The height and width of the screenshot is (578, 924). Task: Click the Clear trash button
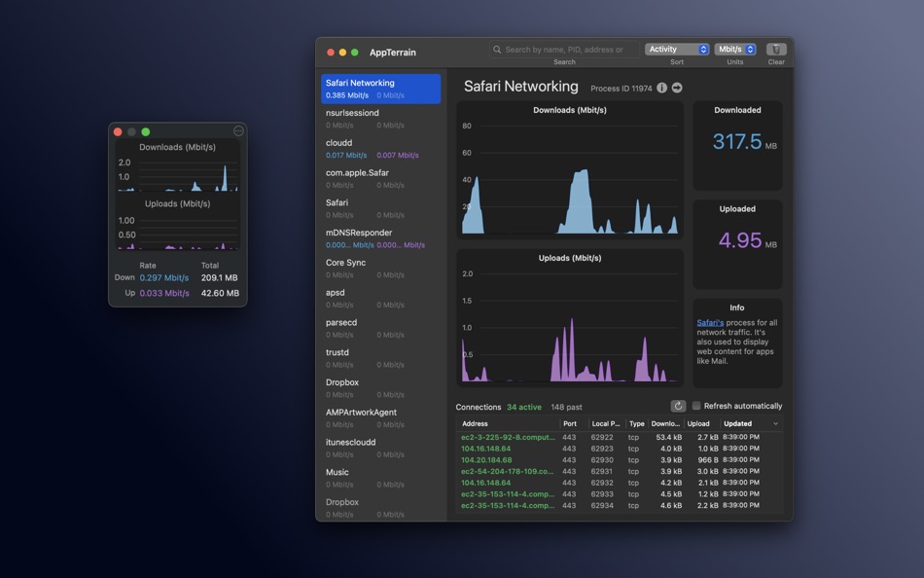[776, 49]
